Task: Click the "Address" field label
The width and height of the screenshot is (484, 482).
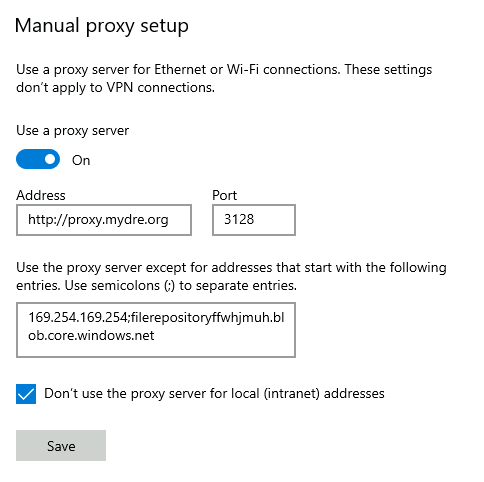Action: [x=41, y=195]
